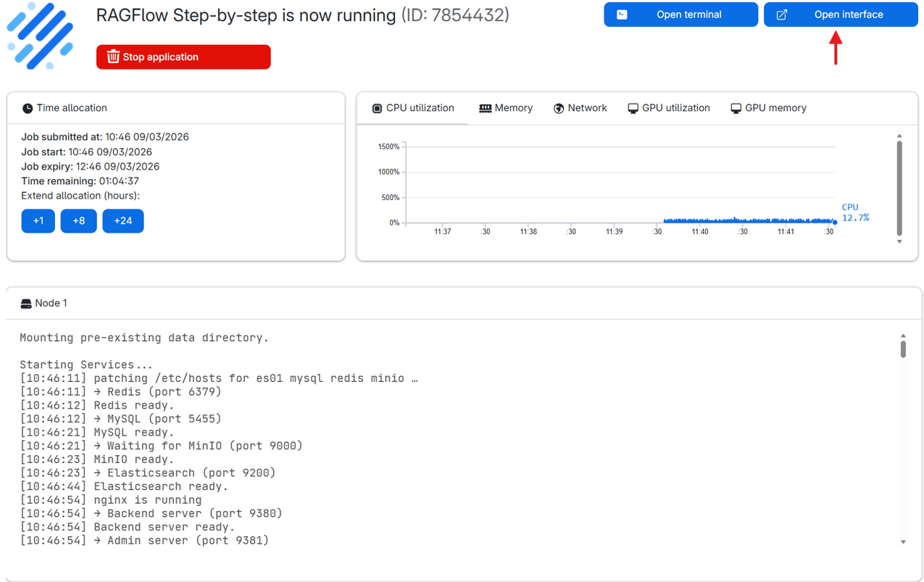
Task: Click the CPU 12.7% data point on chart
Action: click(x=835, y=222)
